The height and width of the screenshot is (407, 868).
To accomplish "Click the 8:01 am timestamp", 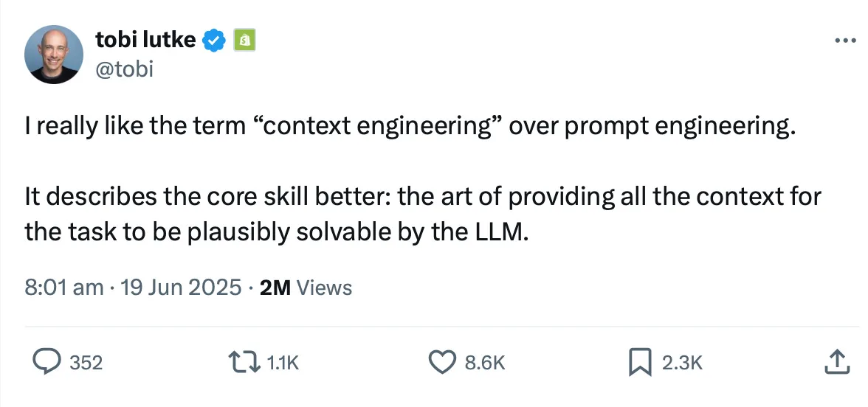I will coord(63,288).
